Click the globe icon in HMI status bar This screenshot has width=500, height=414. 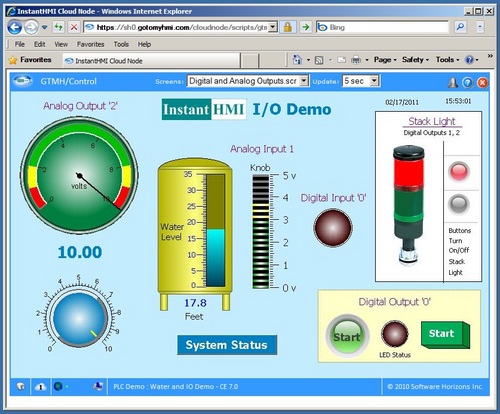coord(58,387)
